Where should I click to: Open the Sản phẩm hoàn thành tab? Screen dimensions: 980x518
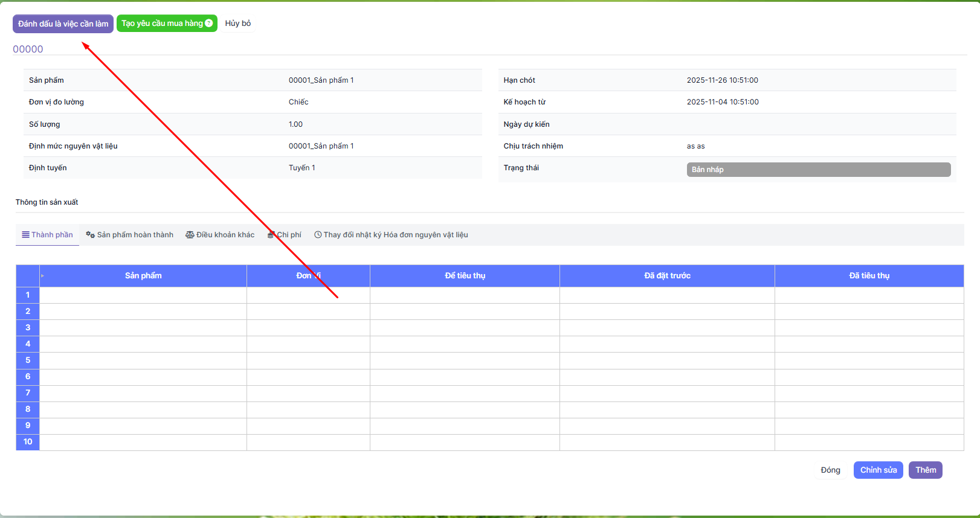coord(135,235)
